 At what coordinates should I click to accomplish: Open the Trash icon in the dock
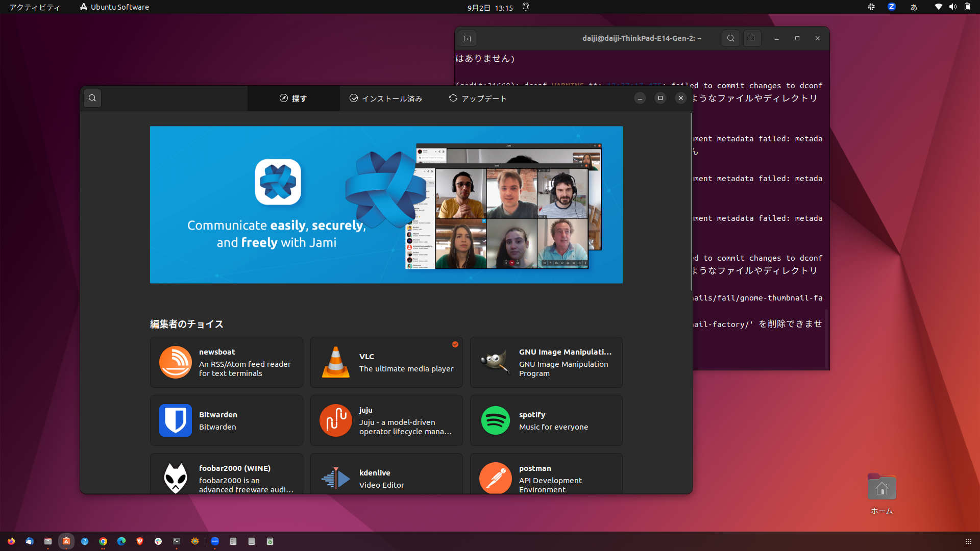click(270, 541)
